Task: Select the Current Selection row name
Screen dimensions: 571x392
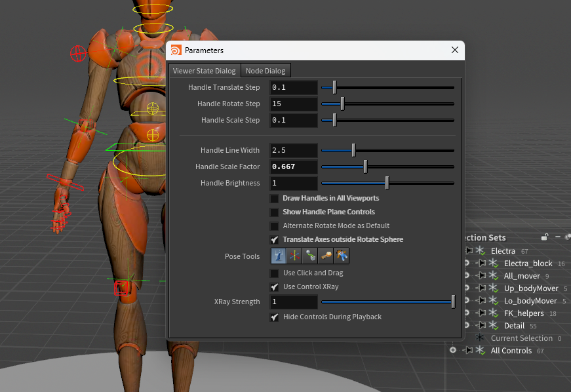Action: (x=522, y=338)
